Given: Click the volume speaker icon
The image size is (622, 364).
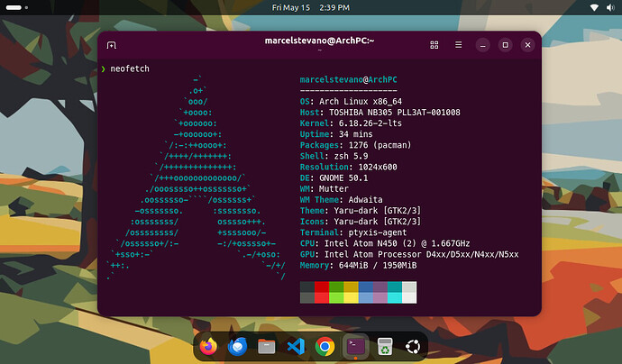Looking at the screenshot, I should pos(610,7).
